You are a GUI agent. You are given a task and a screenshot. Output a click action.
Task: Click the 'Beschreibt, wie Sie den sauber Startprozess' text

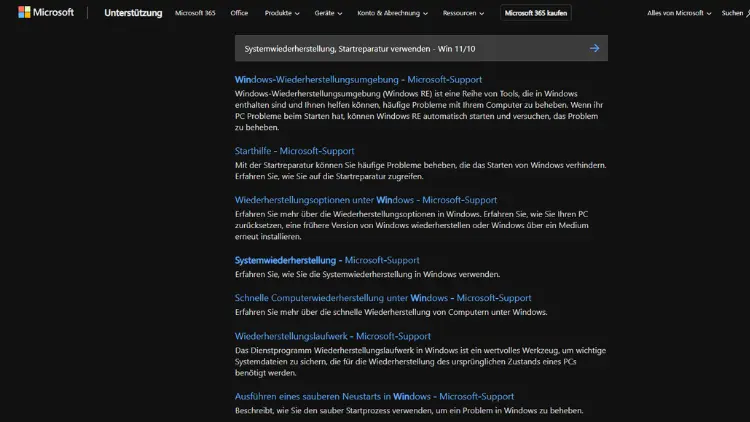(409, 411)
